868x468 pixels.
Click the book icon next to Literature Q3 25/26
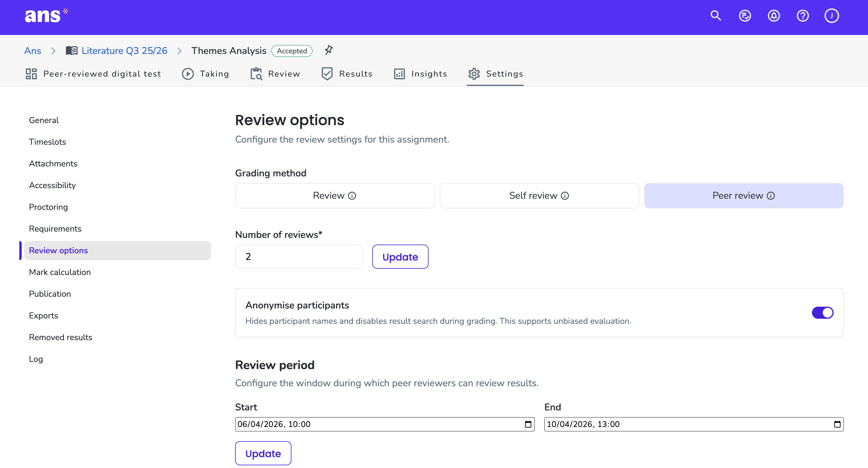coord(71,51)
